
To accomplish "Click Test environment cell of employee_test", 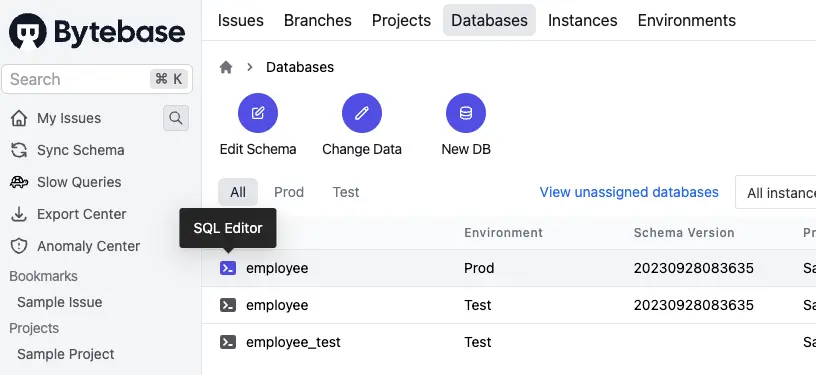I will click(x=477, y=342).
